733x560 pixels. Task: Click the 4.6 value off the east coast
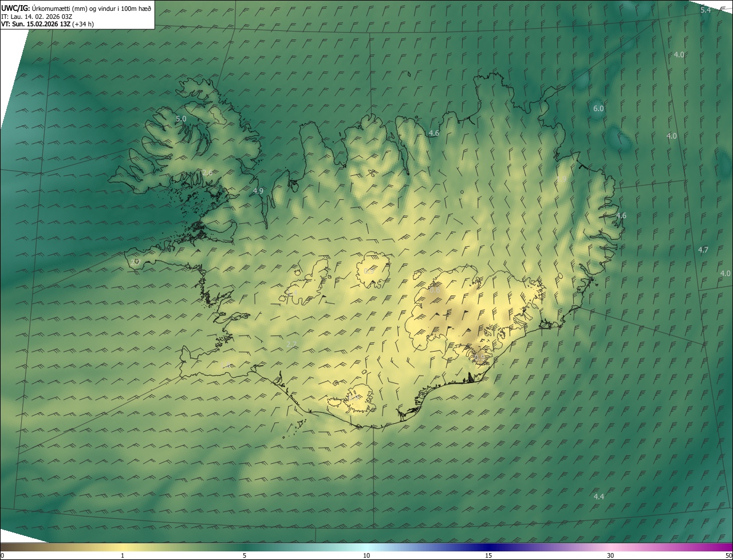pyautogui.click(x=621, y=216)
